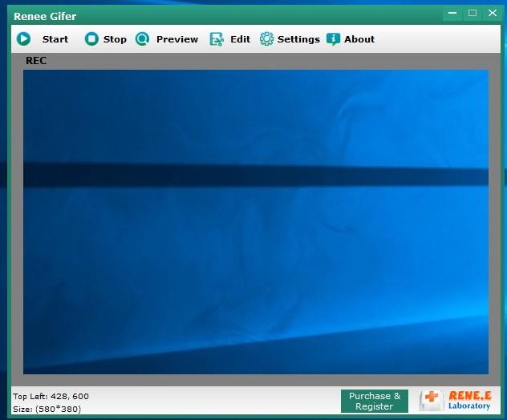Click the Top Left coordinates readout
This screenshot has height=420, width=507.
(x=51, y=397)
